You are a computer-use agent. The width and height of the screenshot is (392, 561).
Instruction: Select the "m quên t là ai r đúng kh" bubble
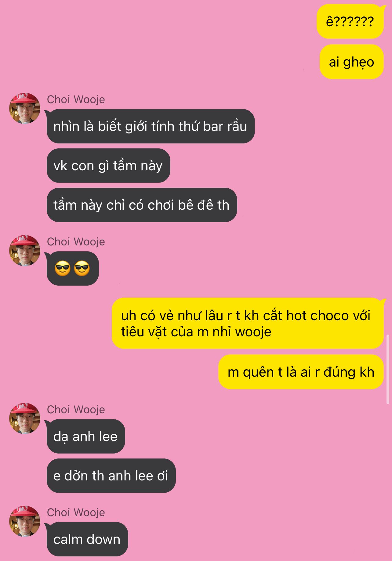(301, 372)
